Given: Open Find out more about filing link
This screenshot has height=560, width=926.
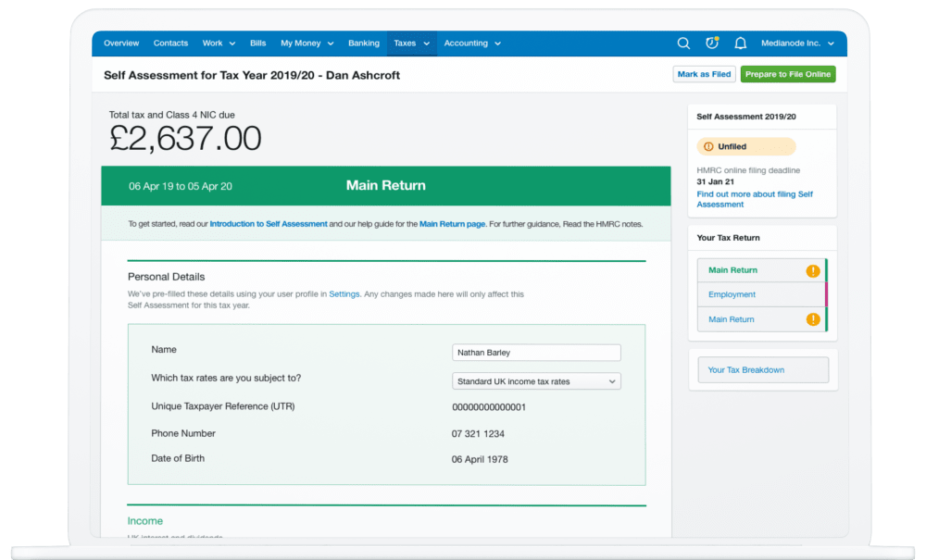Looking at the screenshot, I should click(x=755, y=199).
